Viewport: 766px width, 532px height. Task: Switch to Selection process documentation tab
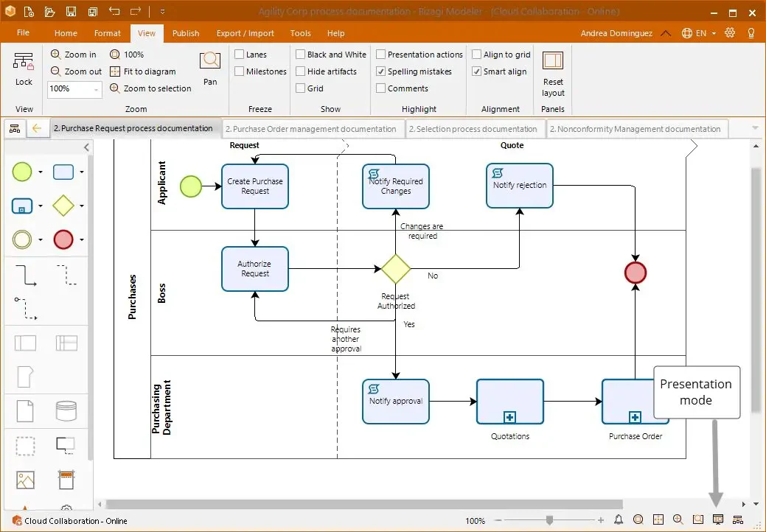tap(473, 129)
